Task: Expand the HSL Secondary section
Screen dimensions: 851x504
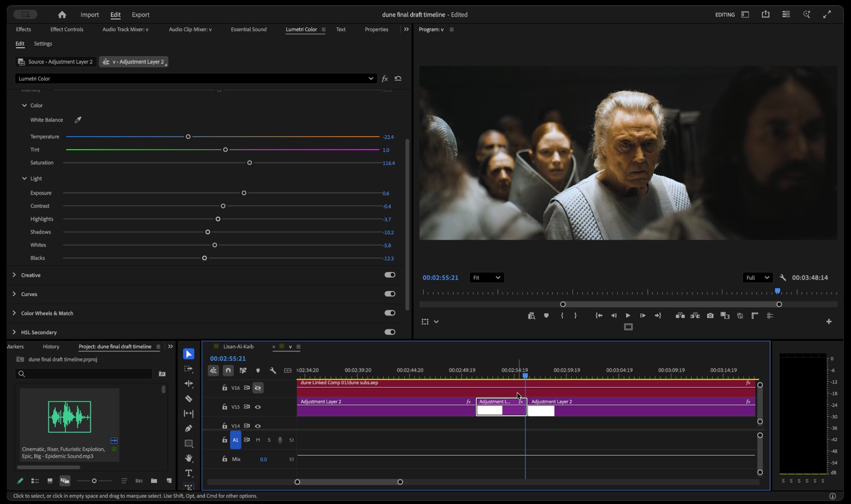Action: [x=14, y=332]
